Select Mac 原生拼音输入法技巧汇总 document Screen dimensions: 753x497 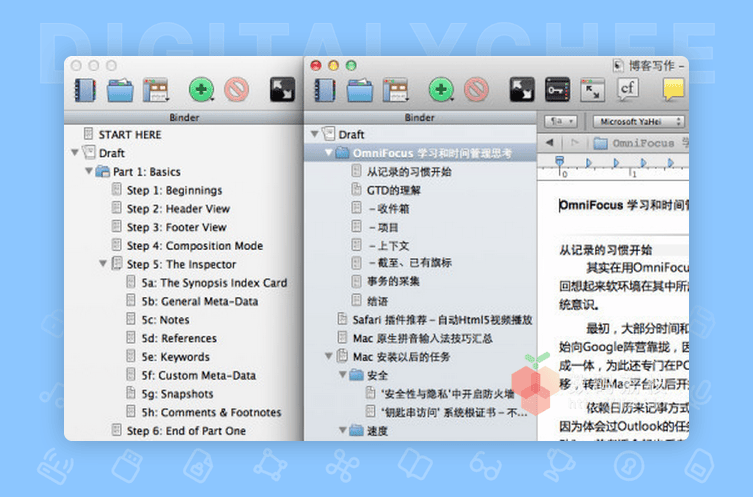tap(423, 339)
